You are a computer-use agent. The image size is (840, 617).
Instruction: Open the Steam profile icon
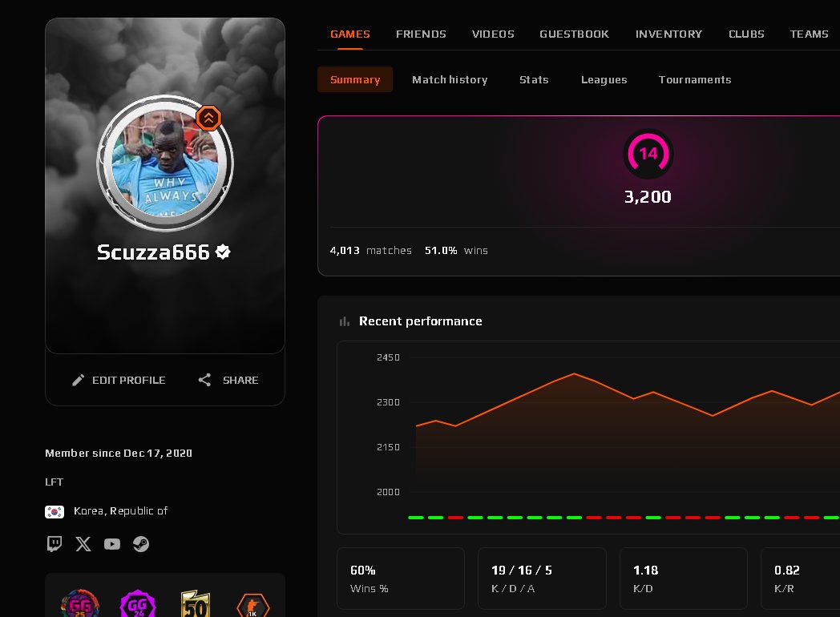(141, 543)
